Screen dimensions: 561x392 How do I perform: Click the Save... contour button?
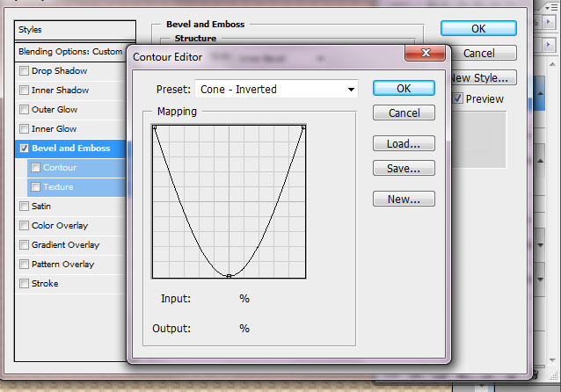[404, 168]
